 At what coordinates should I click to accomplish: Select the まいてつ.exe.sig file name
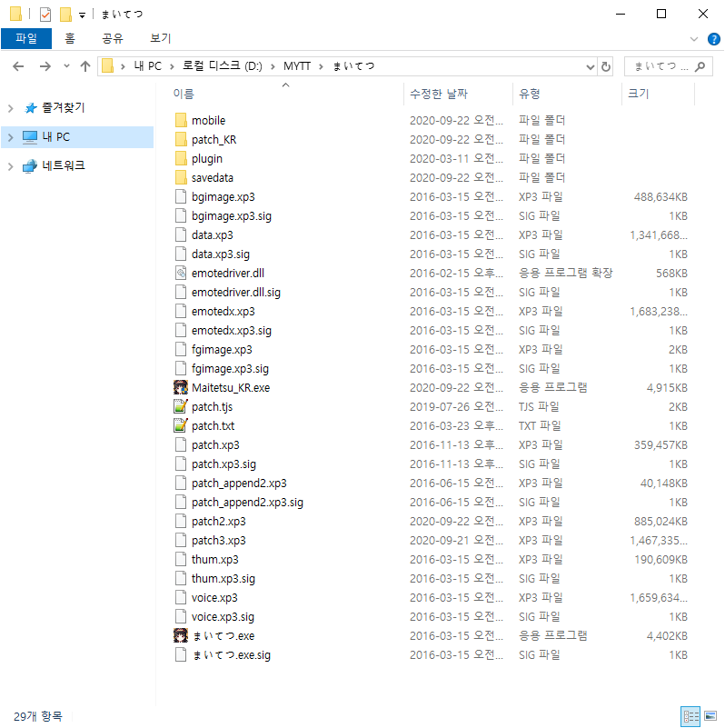coord(231,655)
